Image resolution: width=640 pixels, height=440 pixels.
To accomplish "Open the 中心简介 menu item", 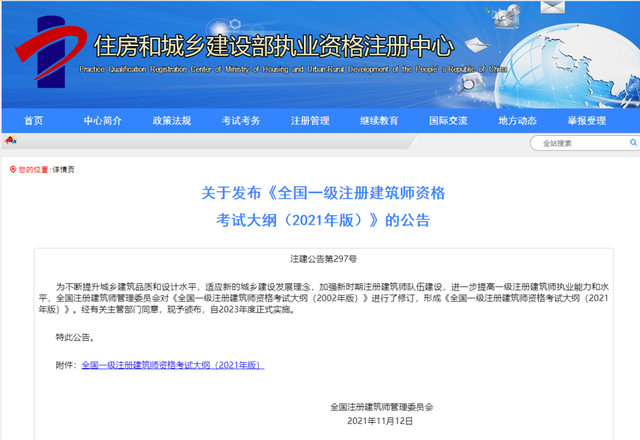I will 105,120.
